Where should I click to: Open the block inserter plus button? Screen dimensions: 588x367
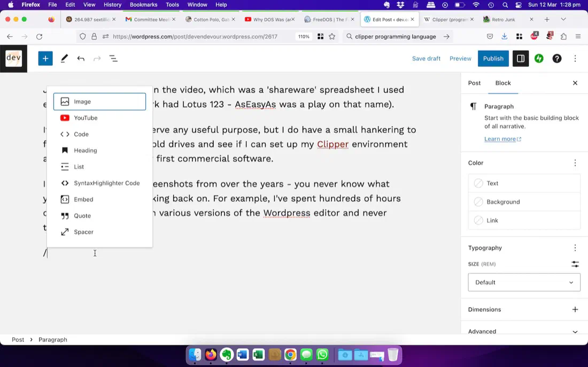tap(45, 58)
